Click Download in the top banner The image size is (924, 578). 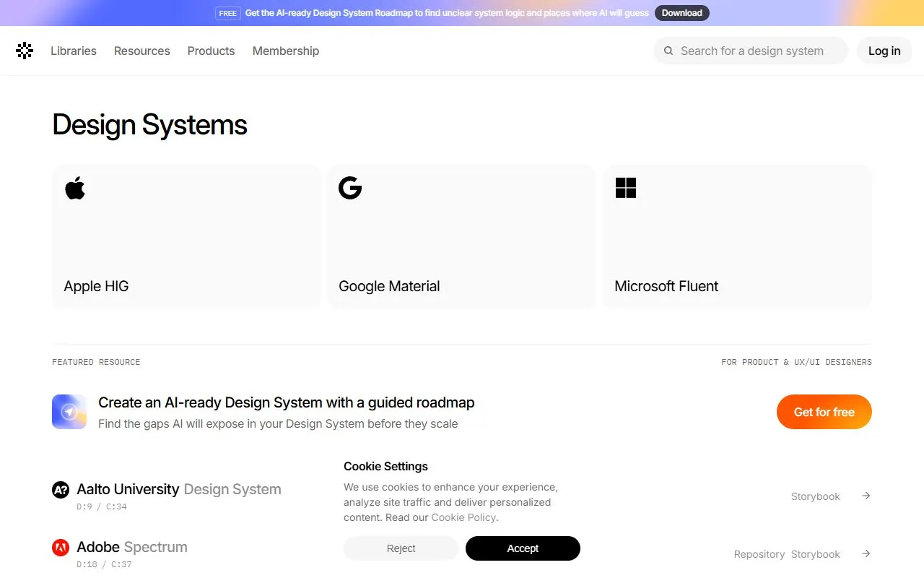coord(682,13)
